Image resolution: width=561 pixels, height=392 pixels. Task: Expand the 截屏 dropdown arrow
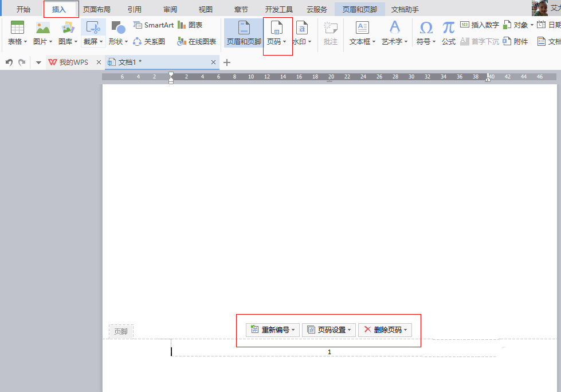101,42
